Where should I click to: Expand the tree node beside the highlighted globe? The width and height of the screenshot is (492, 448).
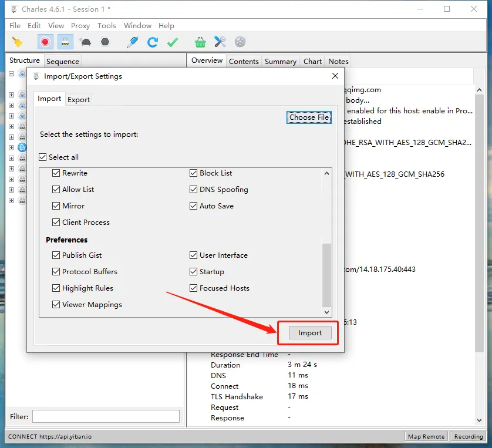(x=11, y=147)
